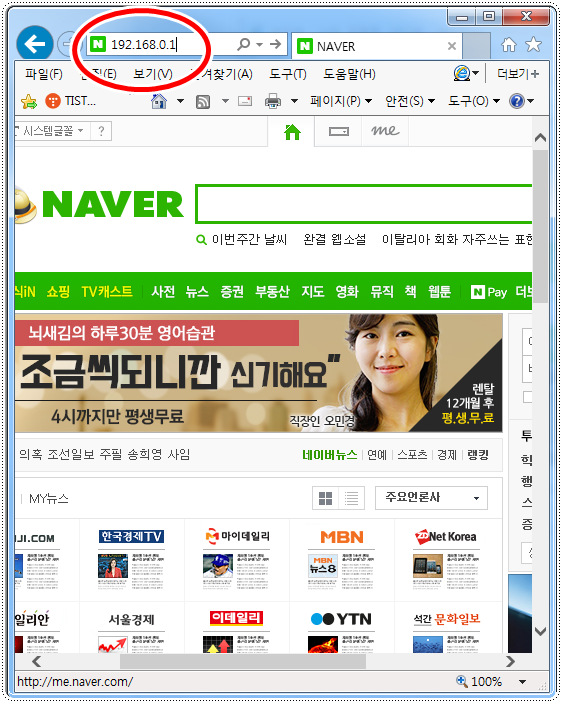
Task: Click the go arrow in address bar
Action: [276, 44]
